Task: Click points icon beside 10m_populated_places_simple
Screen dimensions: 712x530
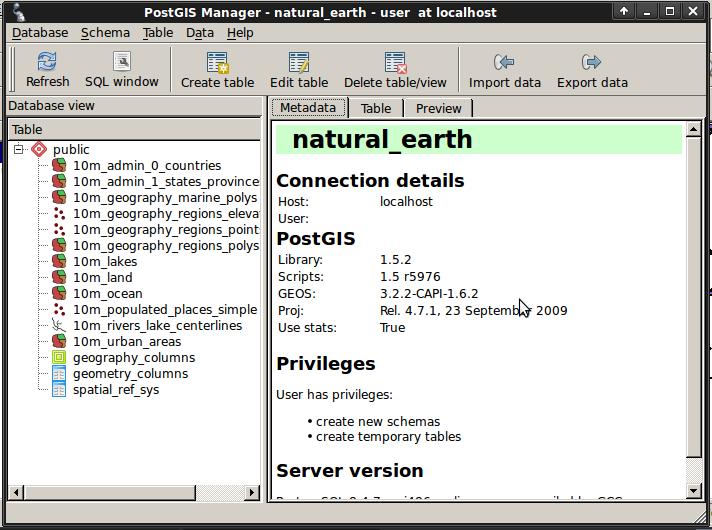Action: 59,309
